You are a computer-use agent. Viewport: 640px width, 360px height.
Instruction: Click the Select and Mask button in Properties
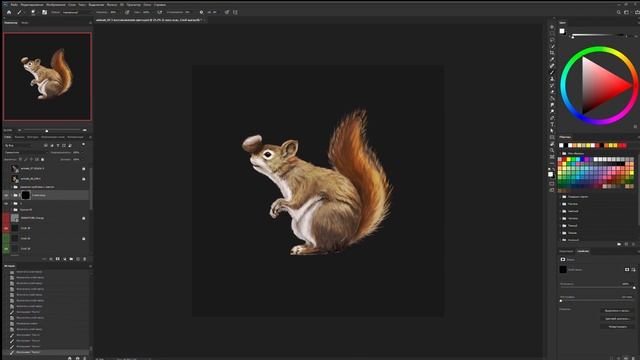617,311
